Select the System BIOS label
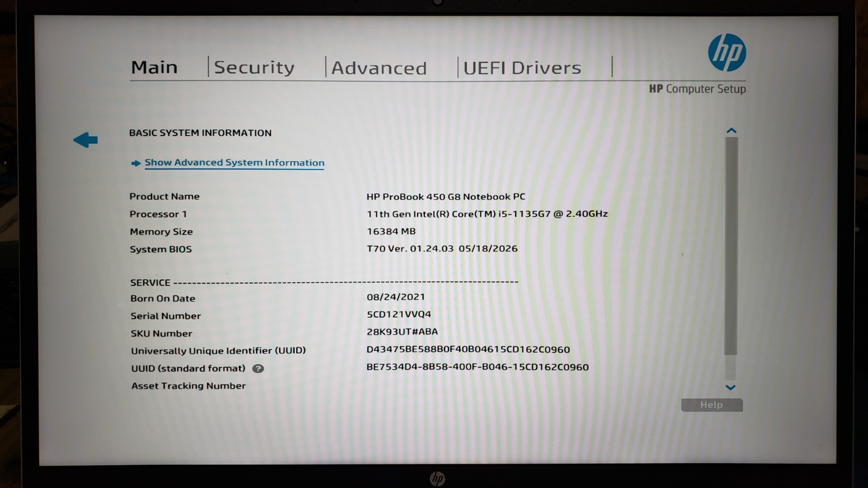The height and width of the screenshot is (488, 868). coord(161,249)
